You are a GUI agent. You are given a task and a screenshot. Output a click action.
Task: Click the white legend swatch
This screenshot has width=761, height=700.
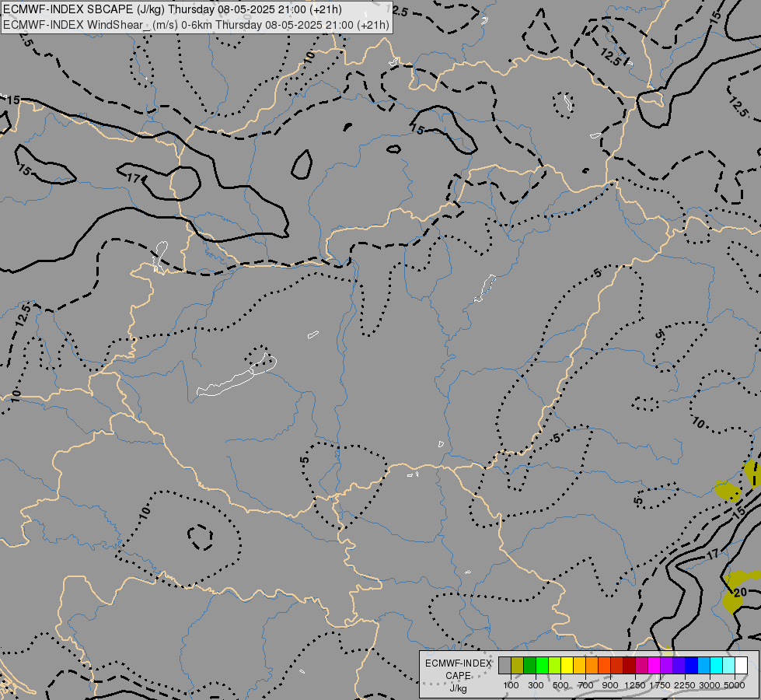tap(742, 666)
